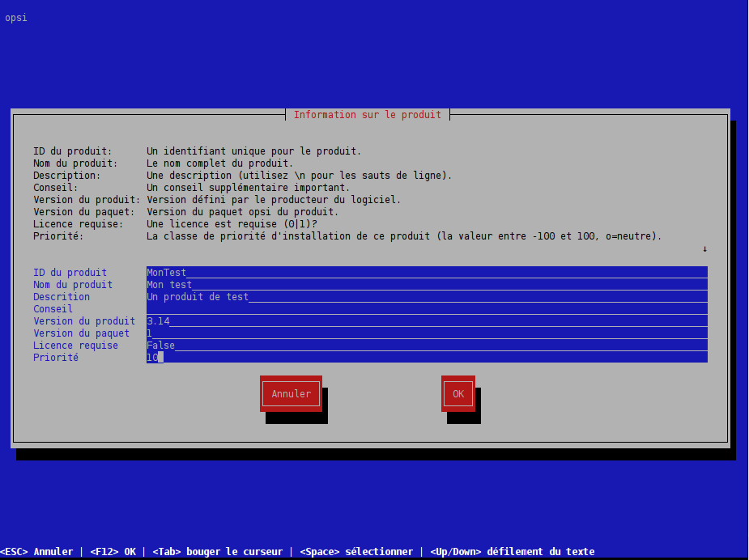749x560 pixels.
Task: Click help text 'Une licence est requise (0|1)?'
Action: pyautogui.click(x=232, y=224)
